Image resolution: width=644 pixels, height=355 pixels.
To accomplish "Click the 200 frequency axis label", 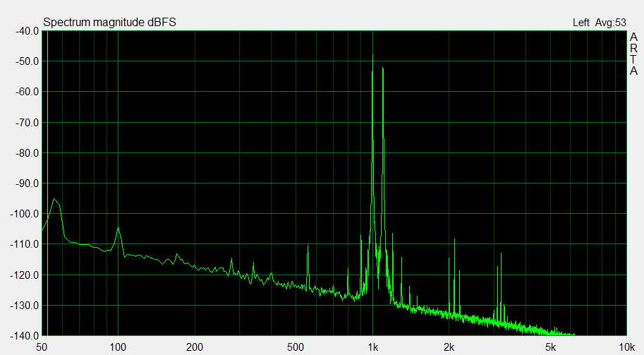I will click(195, 348).
